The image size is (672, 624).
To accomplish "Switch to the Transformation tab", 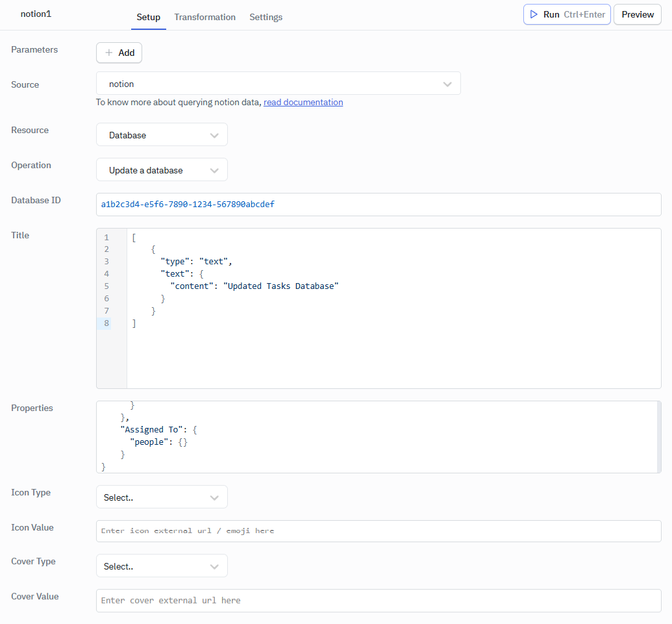I will click(205, 18).
